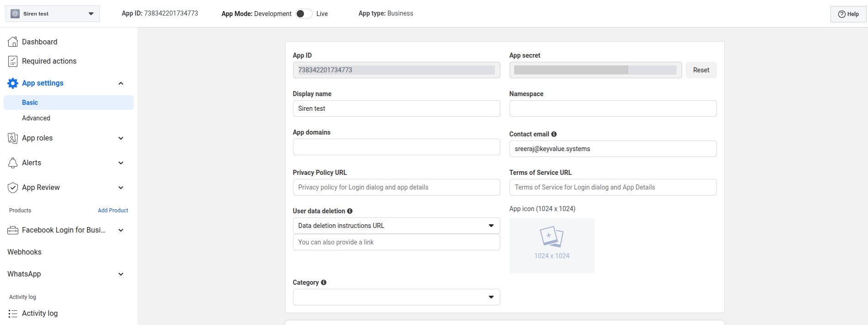This screenshot has width=868, height=325.
Task: Expand the App Review section chevron
Action: tap(121, 188)
